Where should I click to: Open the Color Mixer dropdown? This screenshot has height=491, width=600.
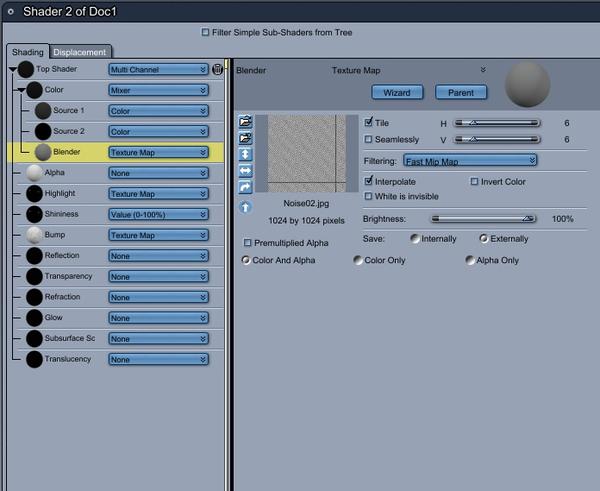[158, 90]
